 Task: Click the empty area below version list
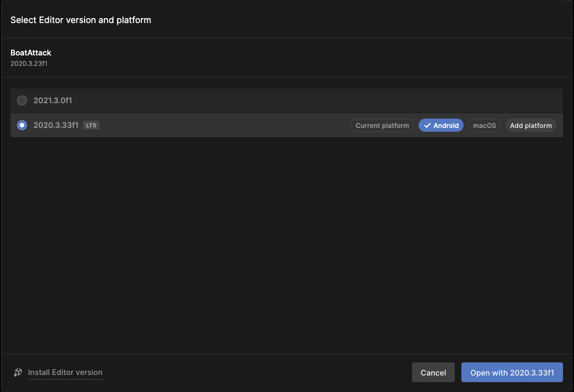(x=286, y=242)
